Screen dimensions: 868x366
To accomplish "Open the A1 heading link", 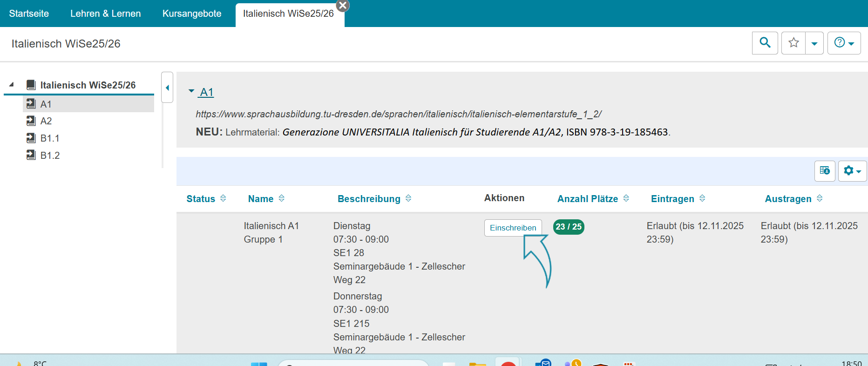I will click(x=207, y=92).
